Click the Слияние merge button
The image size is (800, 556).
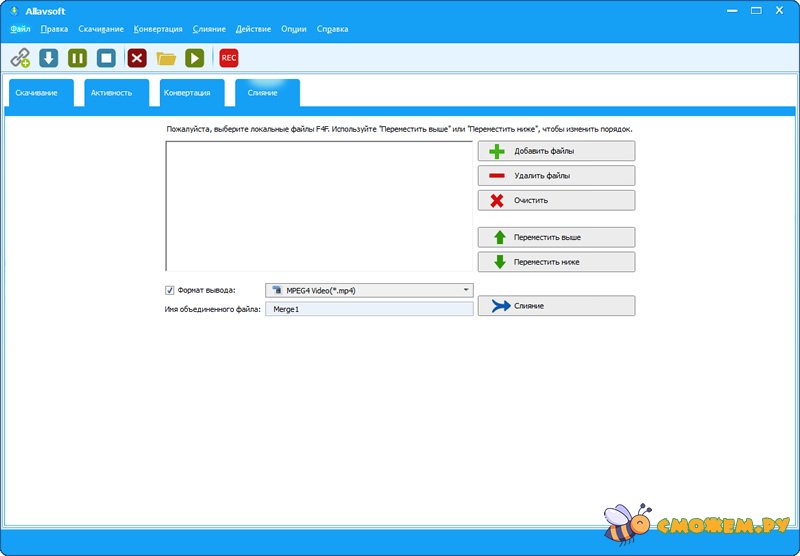pos(556,305)
